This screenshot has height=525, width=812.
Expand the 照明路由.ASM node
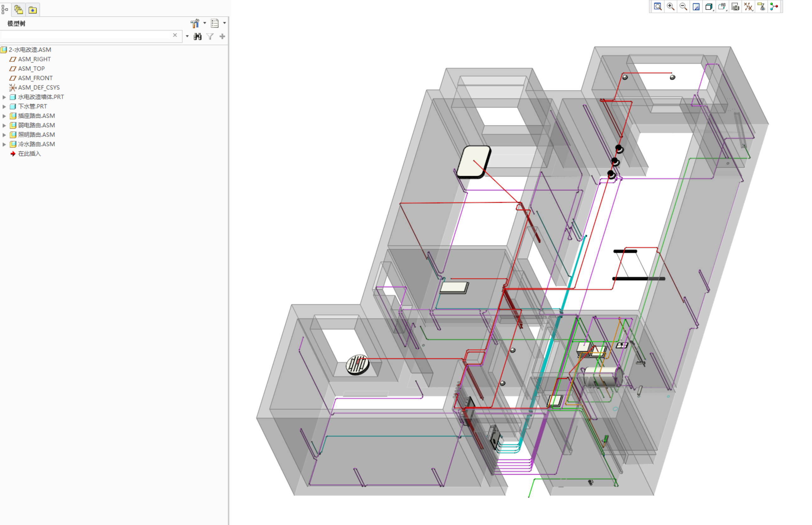(4, 135)
